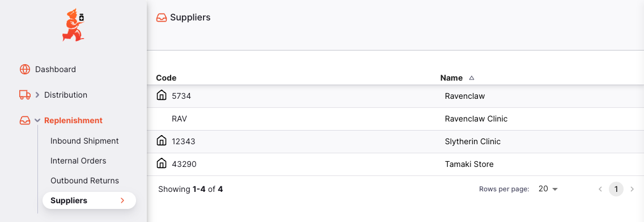Screen dimensions: 644x222
Task: Click store icon beside code 12343
Action: tap(162, 141)
